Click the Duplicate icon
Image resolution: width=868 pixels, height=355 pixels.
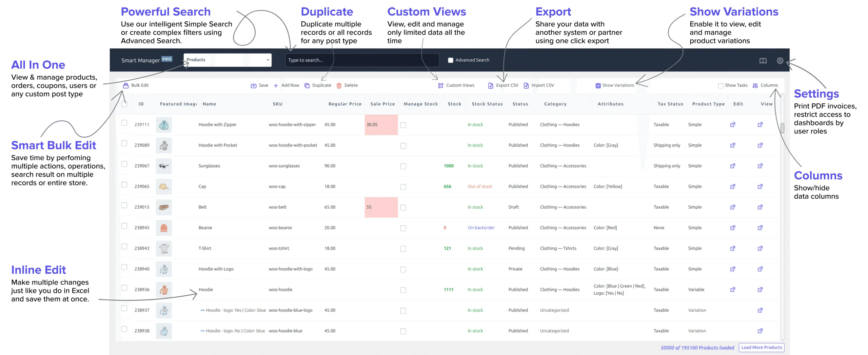pos(307,85)
